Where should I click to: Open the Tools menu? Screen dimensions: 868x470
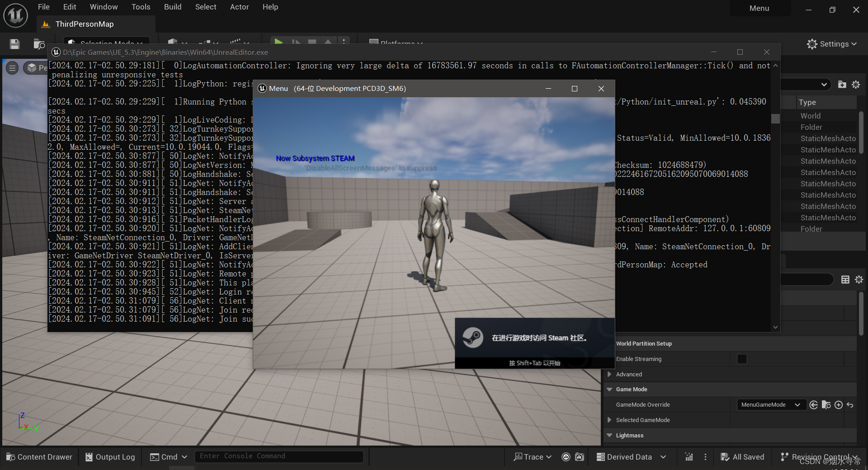[x=141, y=7]
